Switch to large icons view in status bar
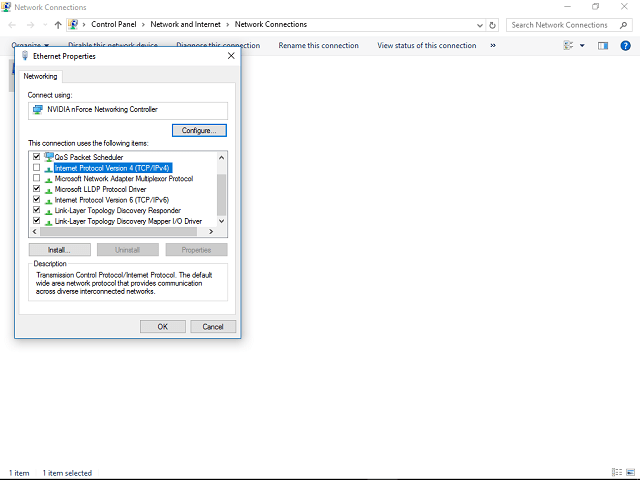Screen dimensions: 640x480 [630, 472]
